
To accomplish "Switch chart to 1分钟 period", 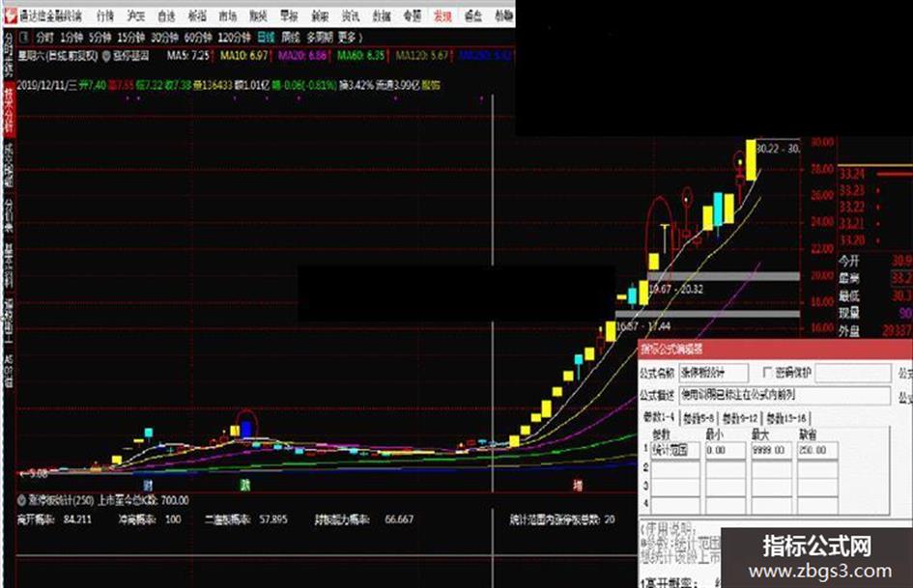I will click(71, 38).
